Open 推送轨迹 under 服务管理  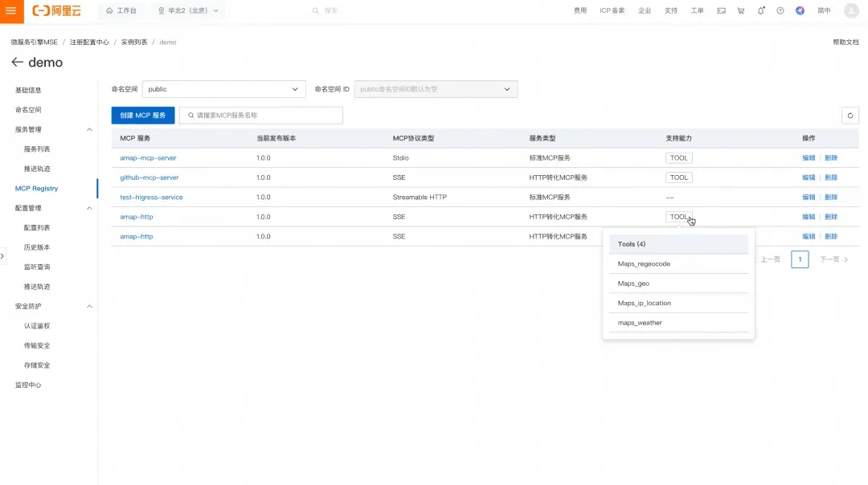point(37,169)
